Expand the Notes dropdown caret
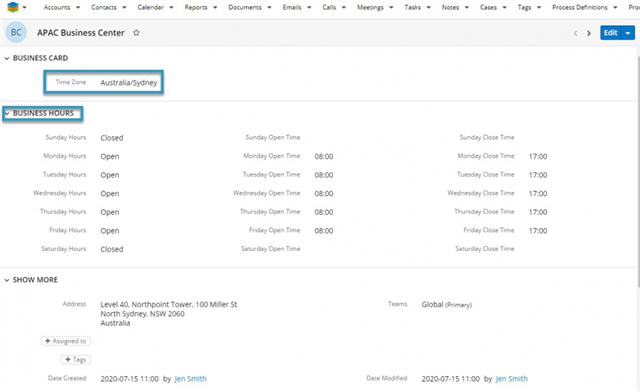Viewport: 640px width, 392px height. (467, 7)
